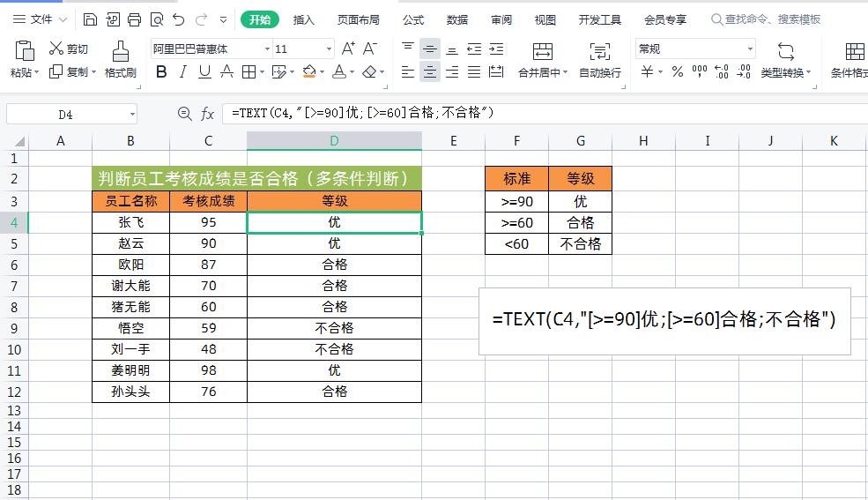Align text right horizontally
Viewport: 868px width, 500px height.
click(x=452, y=71)
